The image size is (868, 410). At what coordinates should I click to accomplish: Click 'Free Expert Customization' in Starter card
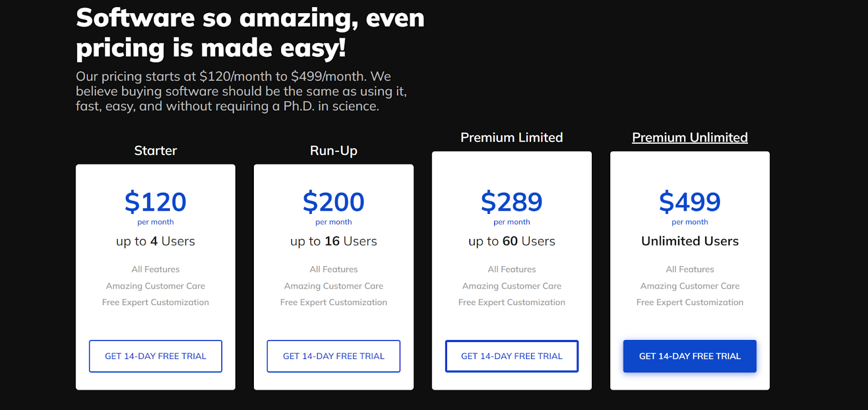pyautogui.click(x=156, y=302)
